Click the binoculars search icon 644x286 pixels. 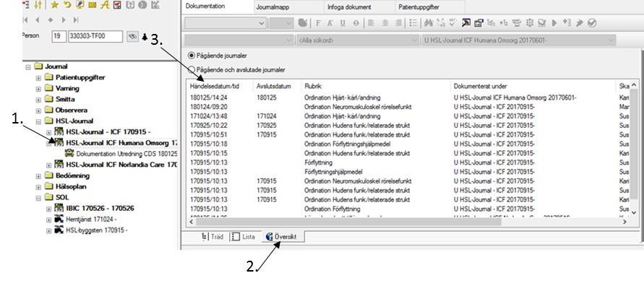click(429, 23)
